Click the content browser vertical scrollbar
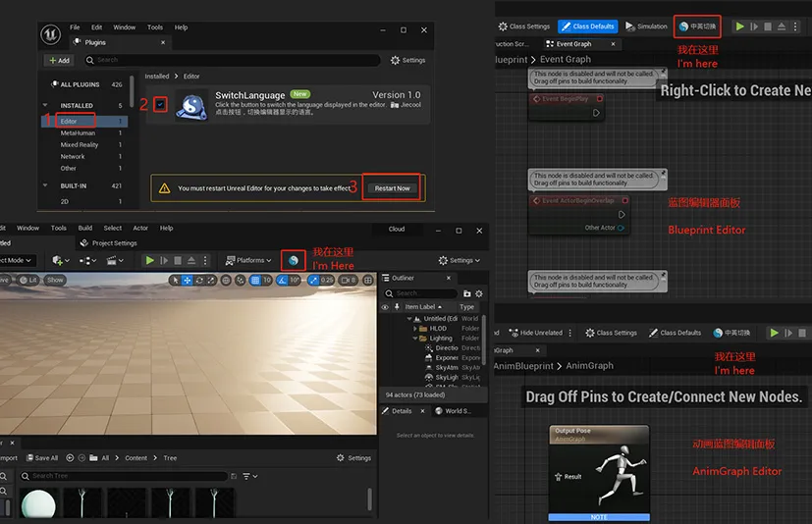The width and height of the screenshot is (812, 524). tap(369, 499)
